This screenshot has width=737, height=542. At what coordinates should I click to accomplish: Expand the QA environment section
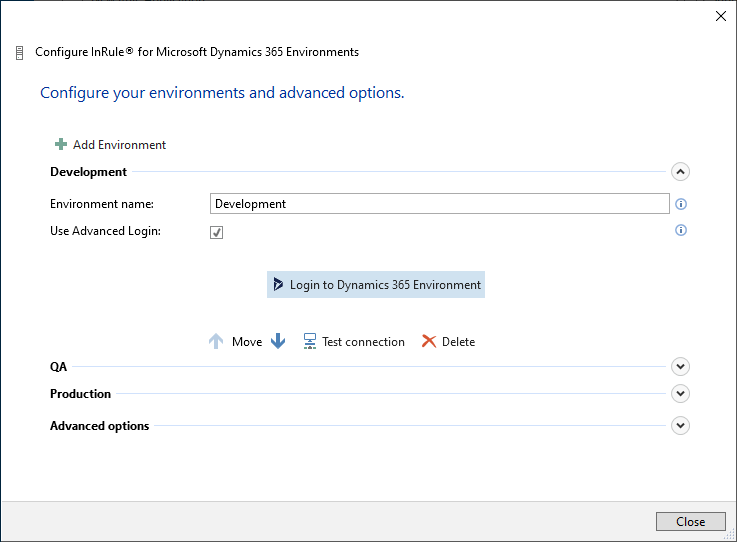680,367
